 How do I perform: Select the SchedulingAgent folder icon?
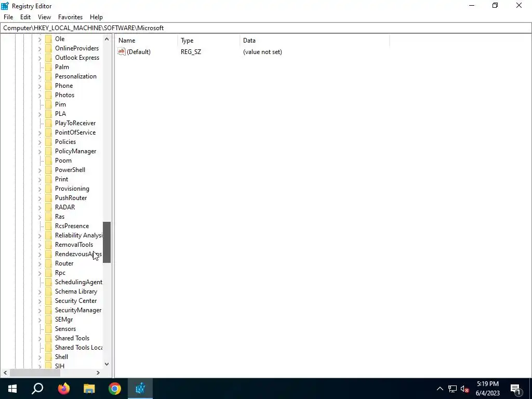tap(48, 282)
